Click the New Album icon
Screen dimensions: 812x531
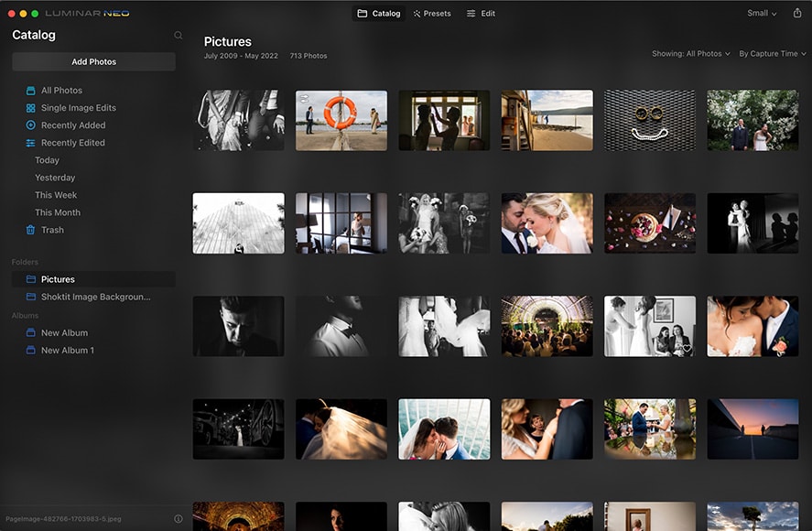coord(30,332)
